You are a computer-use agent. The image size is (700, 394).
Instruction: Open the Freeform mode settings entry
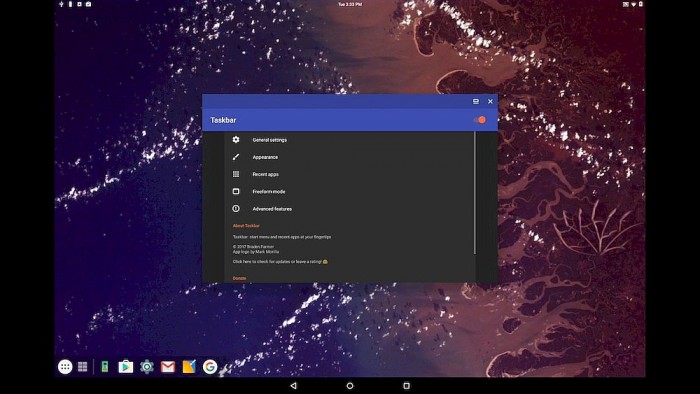(x=349, y=191)
